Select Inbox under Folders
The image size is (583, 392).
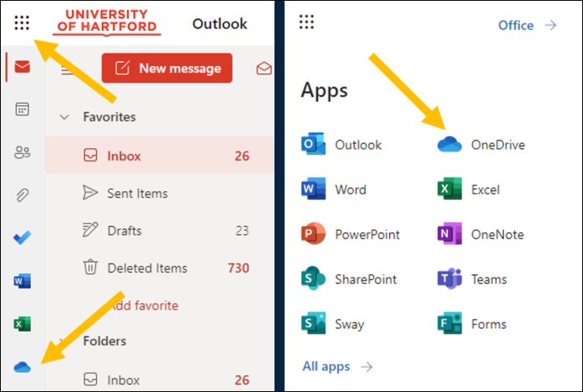tap(160, 380)
